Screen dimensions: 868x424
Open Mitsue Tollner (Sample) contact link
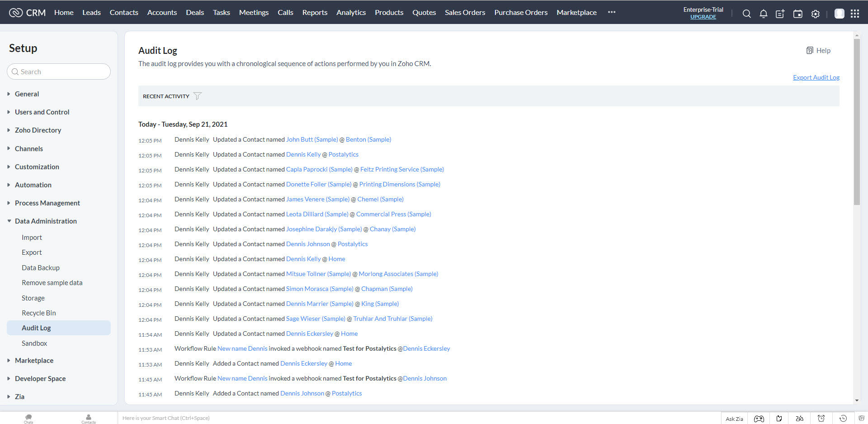click(318, 274)
